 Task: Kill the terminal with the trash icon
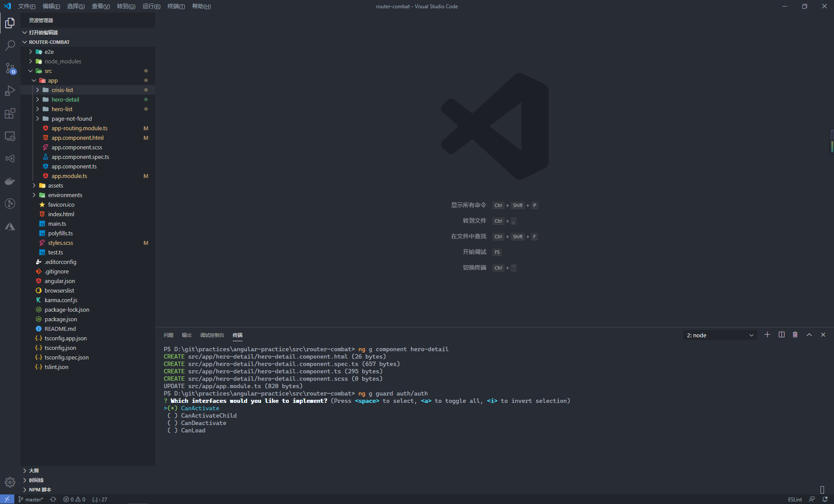pyautogui.click(x=795, y=335)
